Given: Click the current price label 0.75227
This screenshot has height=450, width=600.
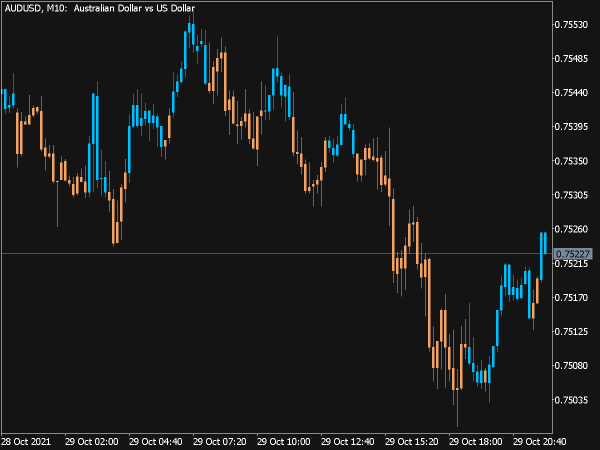Looking at the screenshot, I should [x=573, y=254].
